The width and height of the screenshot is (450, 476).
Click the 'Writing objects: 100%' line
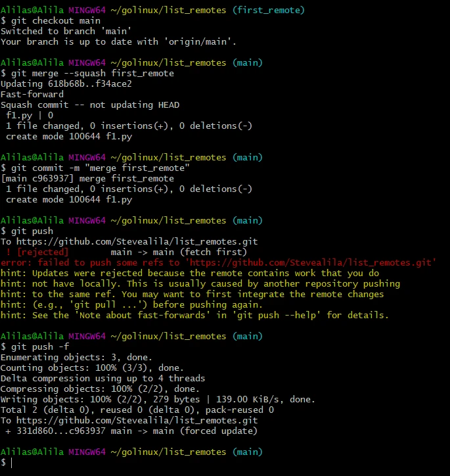[x=158, y=399]
